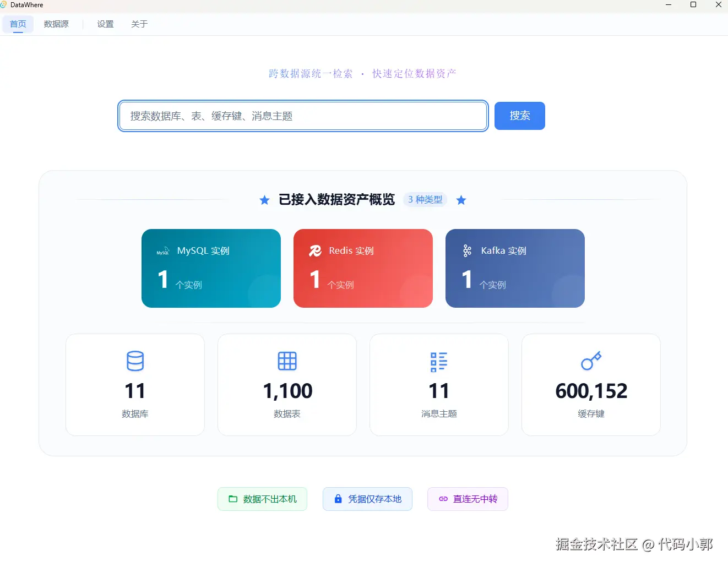Open the 首页 tab
Viewport: 728px width, 567px height.
click(18, 24)
